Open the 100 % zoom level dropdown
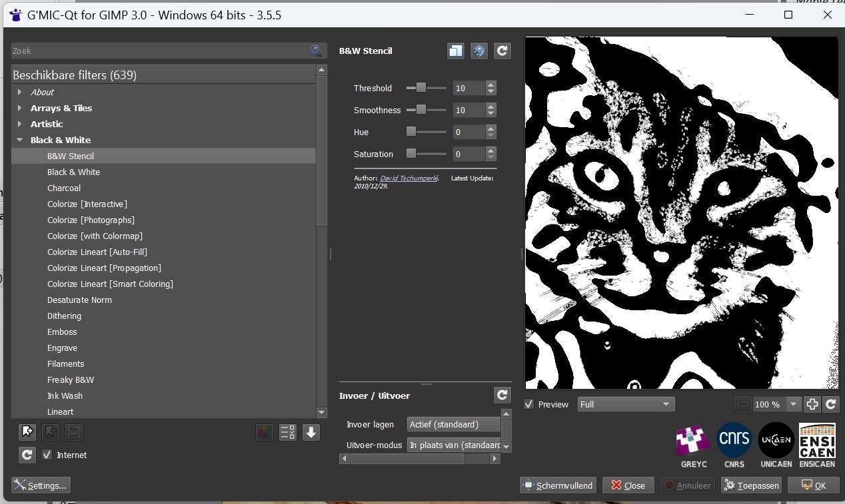The image size is (845, 504). tap(793, 404)
